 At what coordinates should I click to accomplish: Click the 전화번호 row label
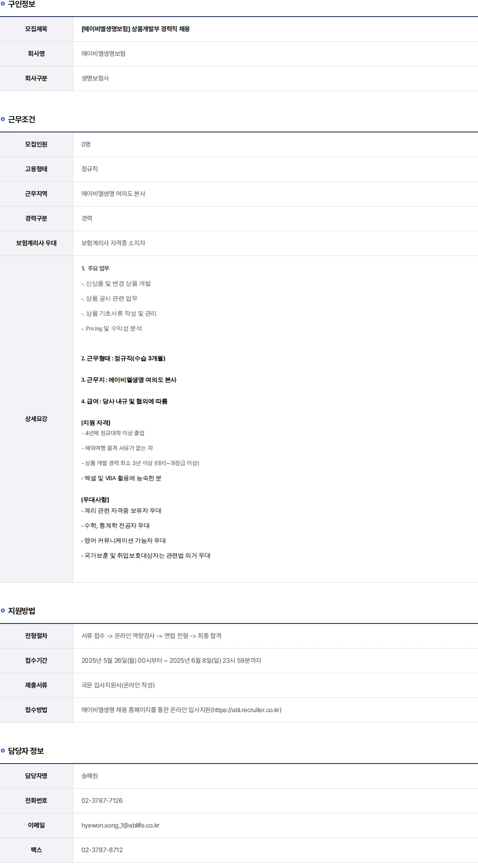pyautogui.click(x=36, y=801)
